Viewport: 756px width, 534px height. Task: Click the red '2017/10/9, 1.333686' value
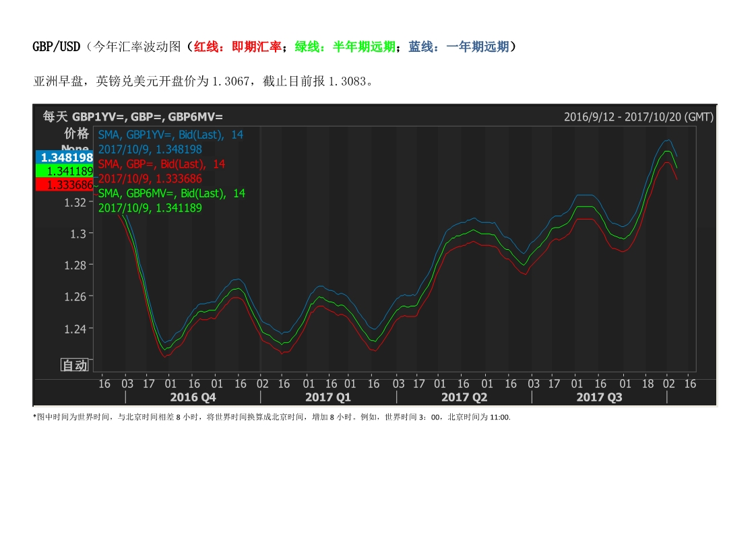(150, 179)
